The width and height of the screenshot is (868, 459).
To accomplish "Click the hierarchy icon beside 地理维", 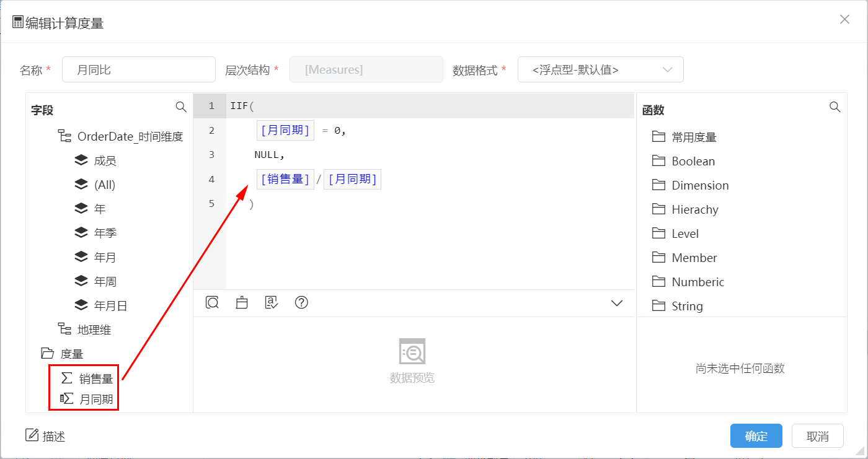I will 64,330.
